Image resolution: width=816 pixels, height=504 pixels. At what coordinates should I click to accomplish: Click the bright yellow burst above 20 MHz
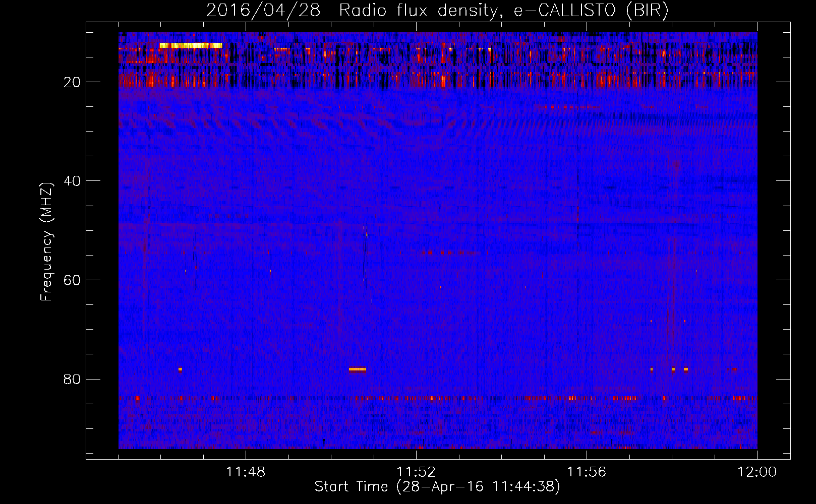click(191, 45)
